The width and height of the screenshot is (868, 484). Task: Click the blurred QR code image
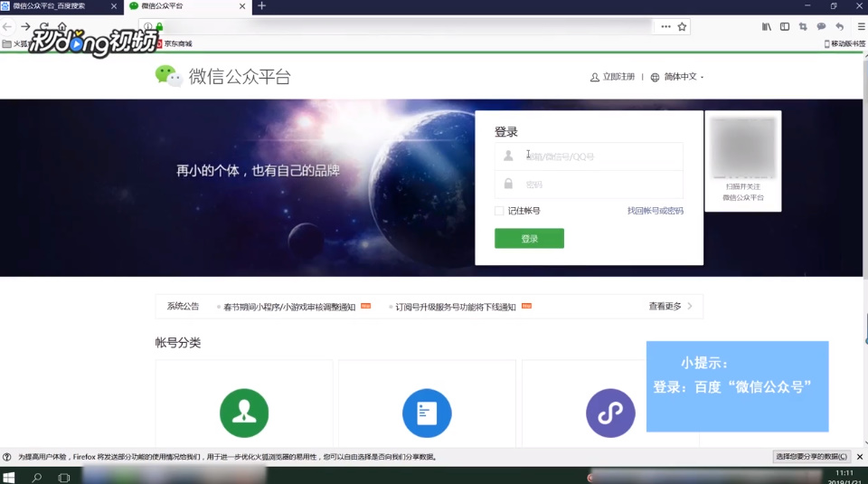[x=743, y=147]
